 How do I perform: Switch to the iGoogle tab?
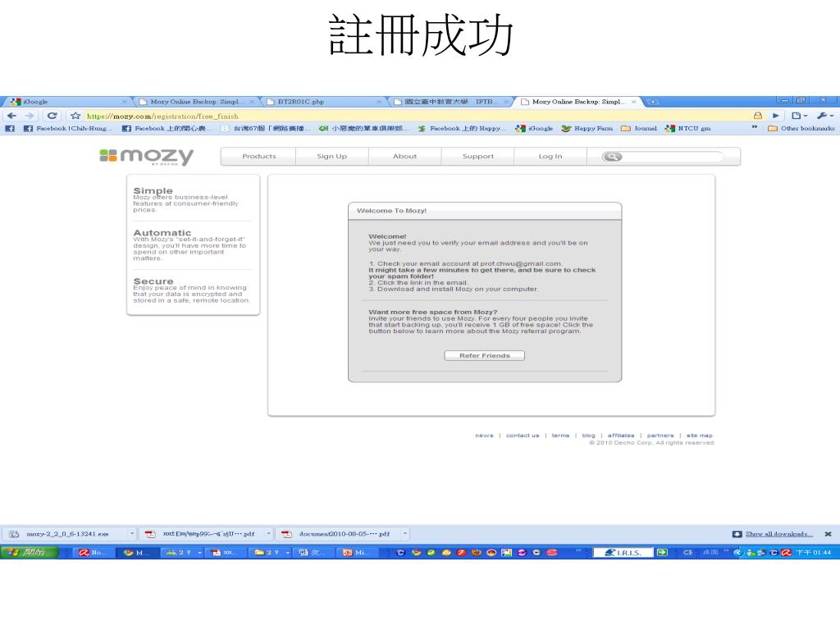click(x=64, y=102)
